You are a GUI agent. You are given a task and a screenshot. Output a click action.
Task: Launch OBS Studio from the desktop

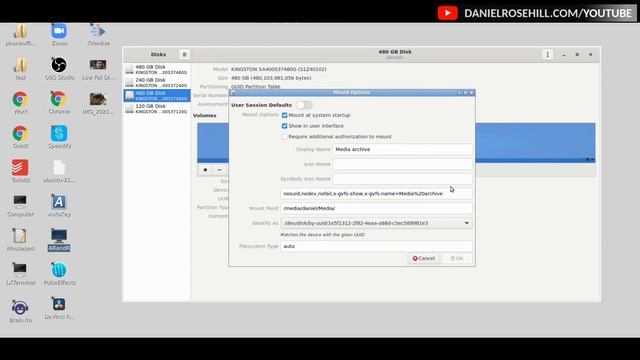point(59,68)
